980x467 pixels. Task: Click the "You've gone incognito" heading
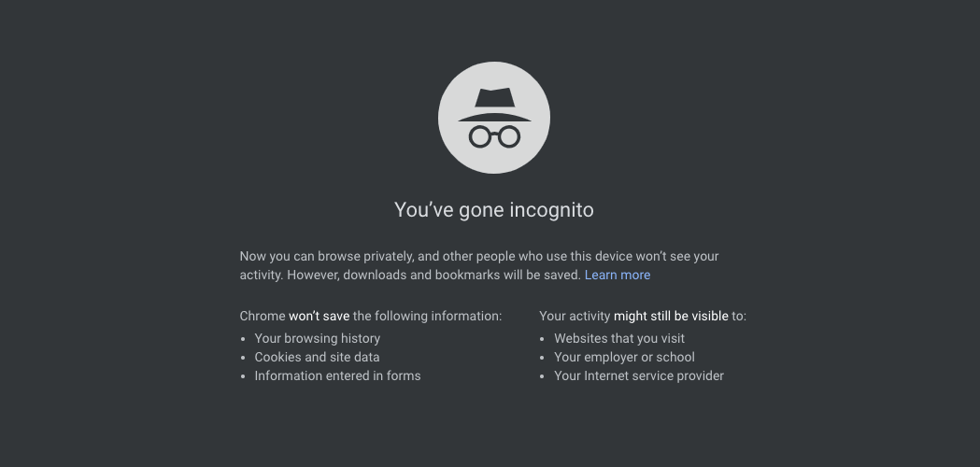coord(494,209)
